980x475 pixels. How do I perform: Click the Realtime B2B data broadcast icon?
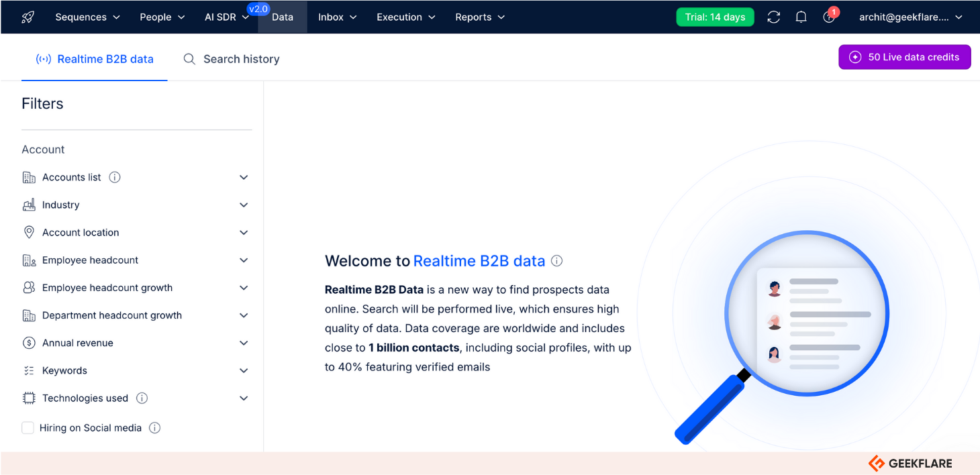point(44,59)
